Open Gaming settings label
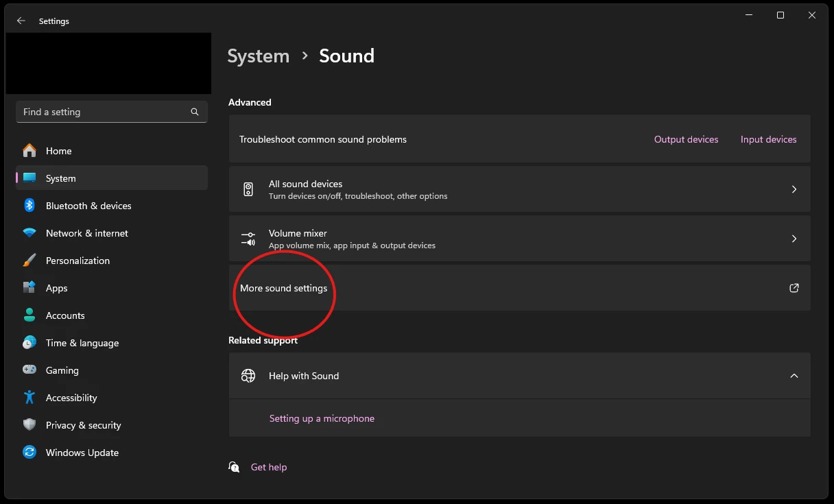 coord(62,370)
